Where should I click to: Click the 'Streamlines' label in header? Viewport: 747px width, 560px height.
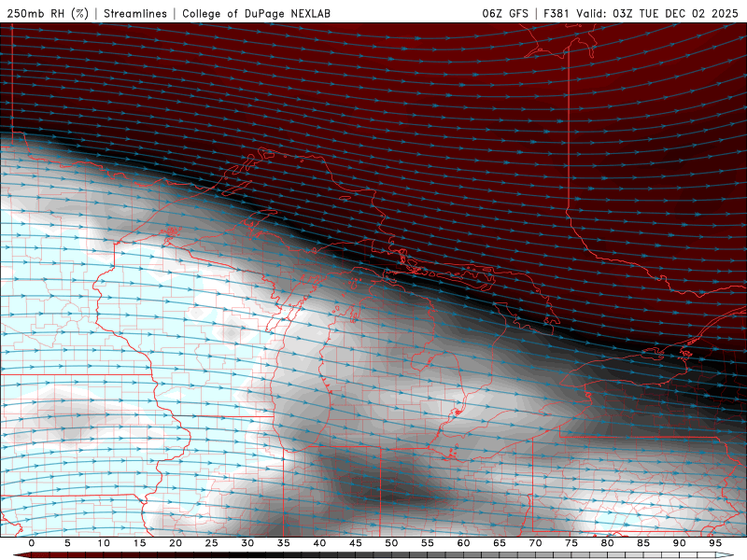pyautogui.click(x=135, y=13)
